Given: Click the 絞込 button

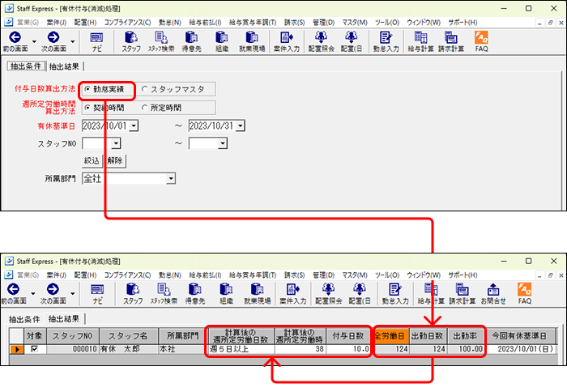Looking at the screenshot, I should coord(92,160).
